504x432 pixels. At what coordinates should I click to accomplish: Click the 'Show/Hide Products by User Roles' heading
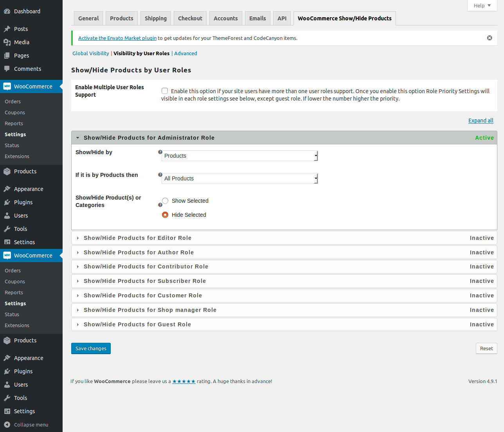point(131,70)
